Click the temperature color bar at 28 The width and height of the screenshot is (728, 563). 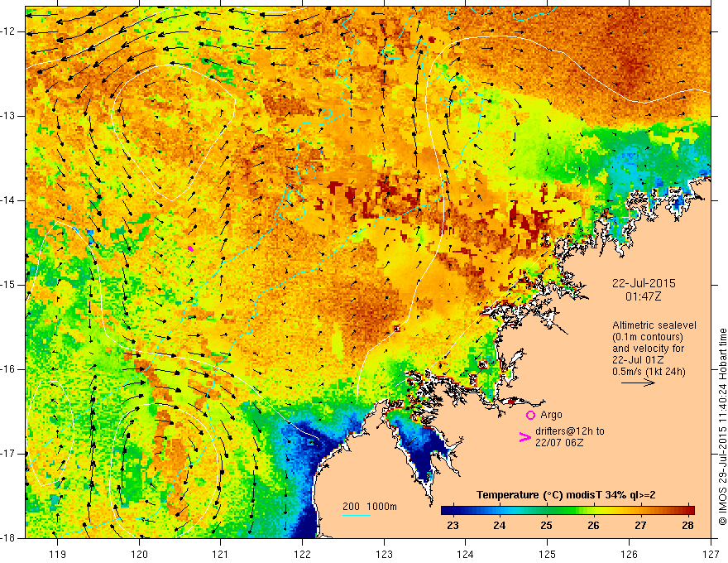tap(688, 511)
